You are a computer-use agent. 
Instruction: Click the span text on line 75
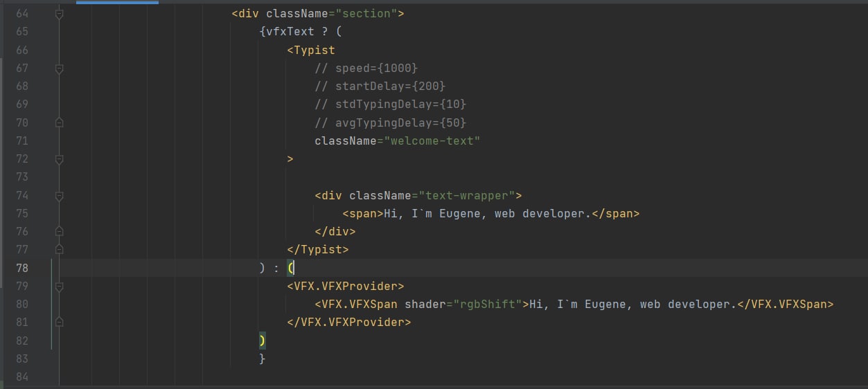(487, 213)
